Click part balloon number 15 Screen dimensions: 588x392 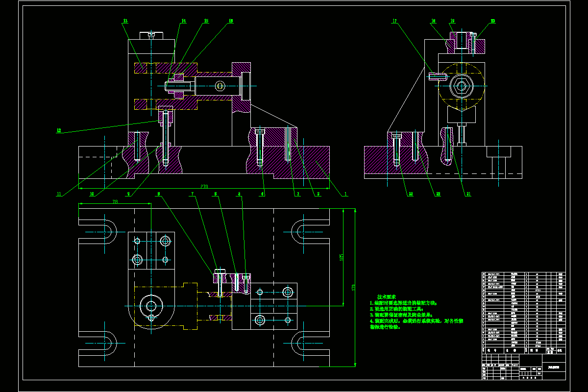206,21
